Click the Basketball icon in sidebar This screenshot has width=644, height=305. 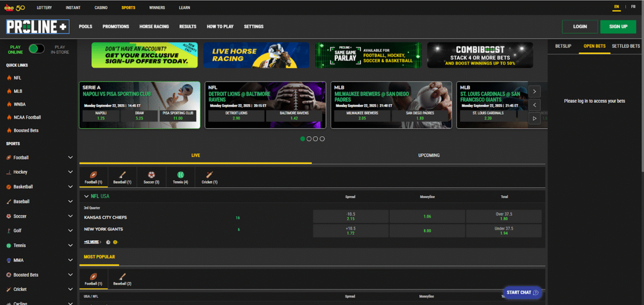click(x=9, y=187)
